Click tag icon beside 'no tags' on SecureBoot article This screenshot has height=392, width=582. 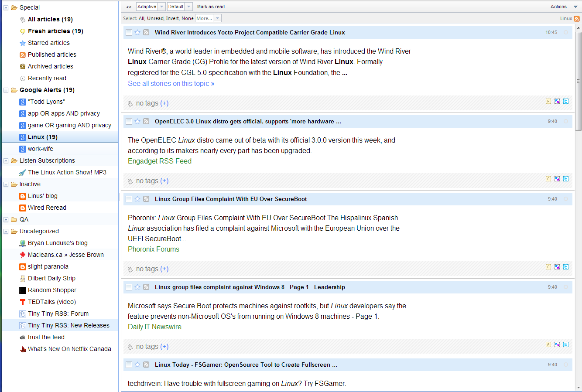(x=130, y=269)
